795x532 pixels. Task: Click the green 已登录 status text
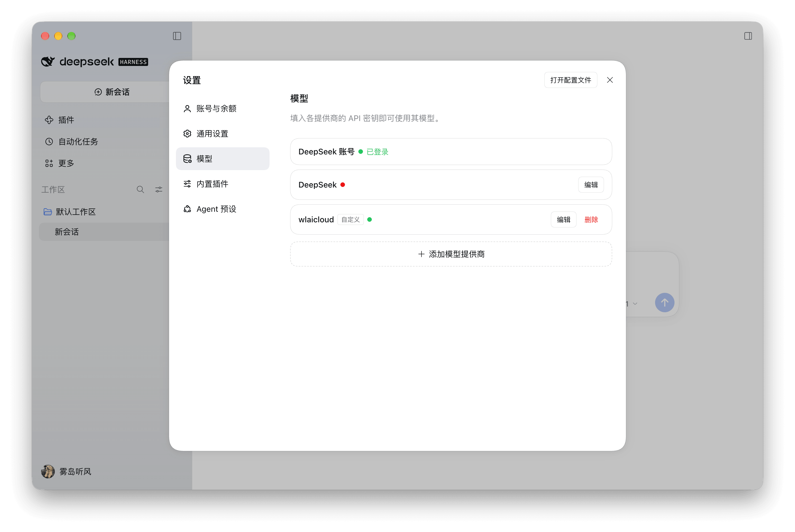click(x=377, y=152)
